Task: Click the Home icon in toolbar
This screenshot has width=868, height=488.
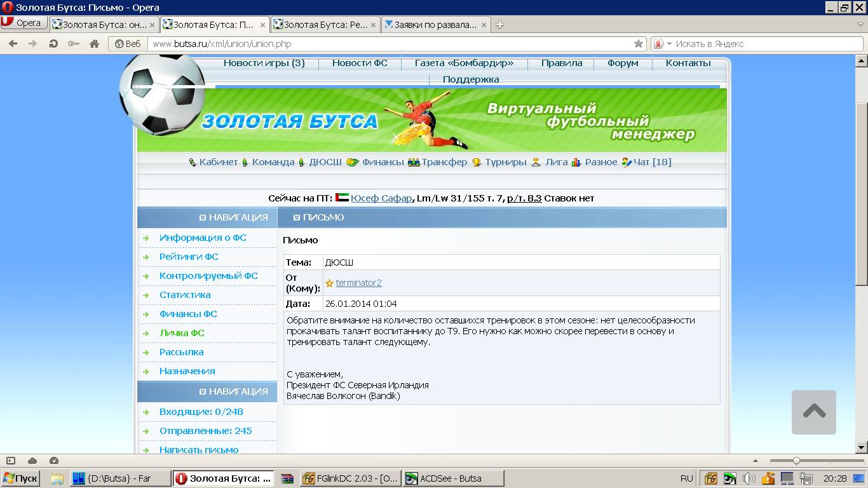Action: (94, 44)
